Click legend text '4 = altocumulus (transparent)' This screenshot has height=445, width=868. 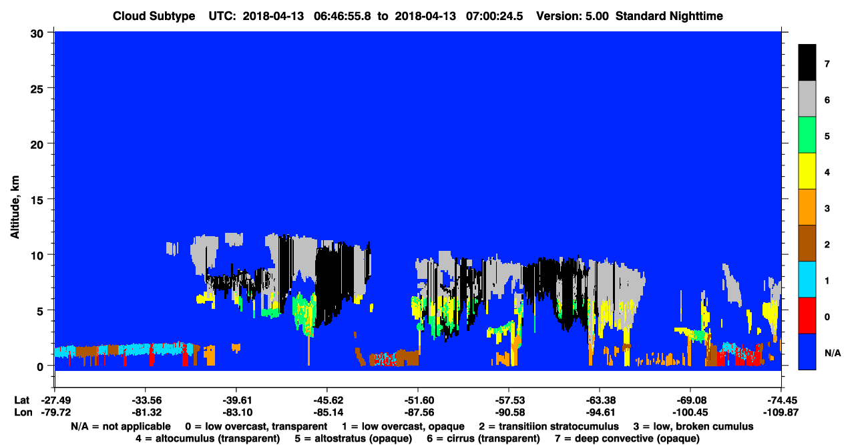click(x=208, y=439)
